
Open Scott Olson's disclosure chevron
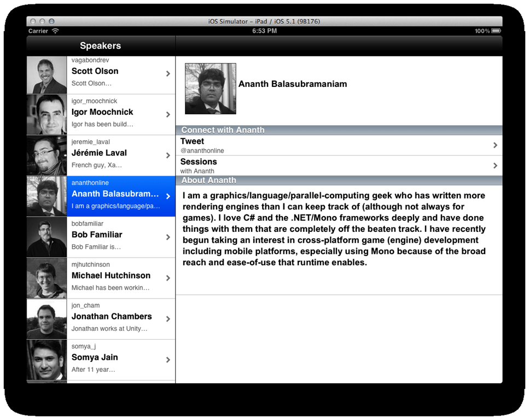coord(168,73)
